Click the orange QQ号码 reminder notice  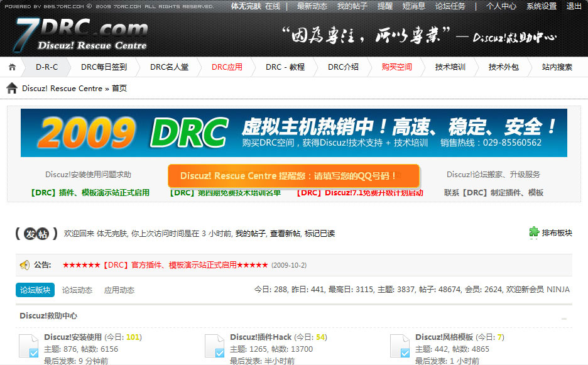coord(293,176)
